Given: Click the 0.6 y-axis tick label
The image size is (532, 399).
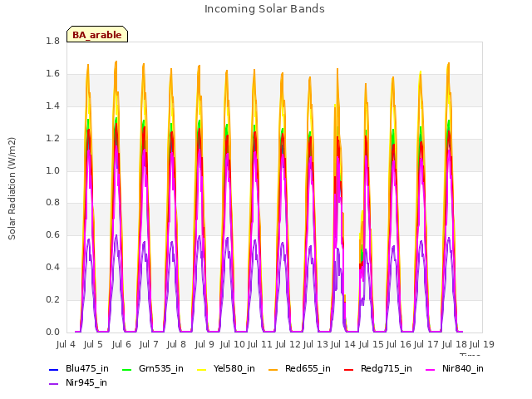Looking at the screenshot, I should click(x=53, y=235).
